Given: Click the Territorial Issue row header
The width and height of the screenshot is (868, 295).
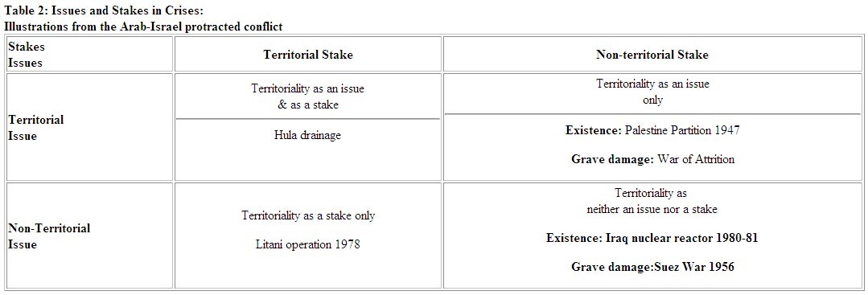Looking at the screenshot, I should coord(89,127).
